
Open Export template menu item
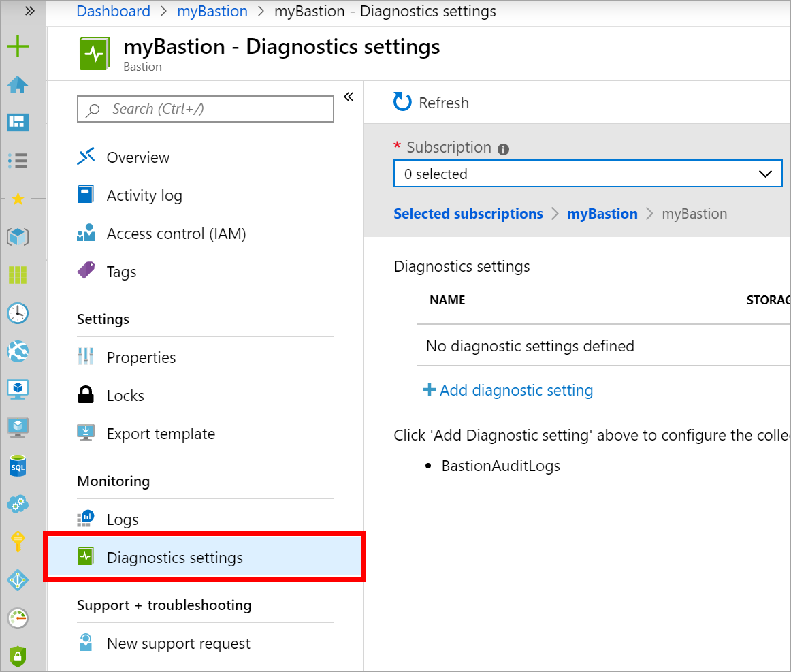161,434
